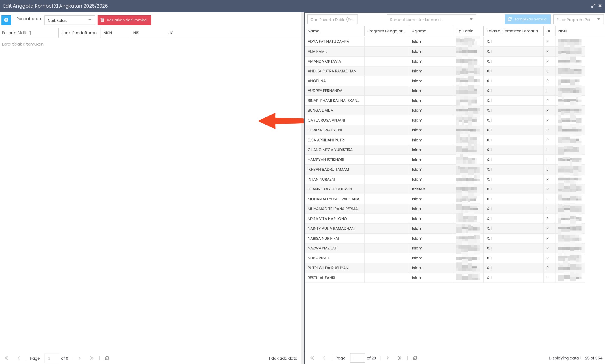Screen dimensions: 605x364
Task: Click the Cari Peserta Didik search field
Action: click(x=332, y=20)
